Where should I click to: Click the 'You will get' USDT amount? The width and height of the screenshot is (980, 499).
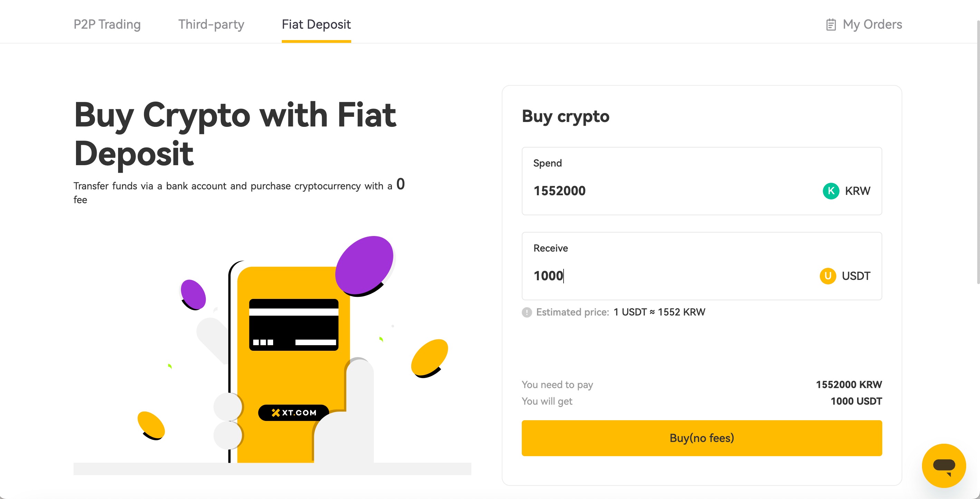(x=856, y=401)
